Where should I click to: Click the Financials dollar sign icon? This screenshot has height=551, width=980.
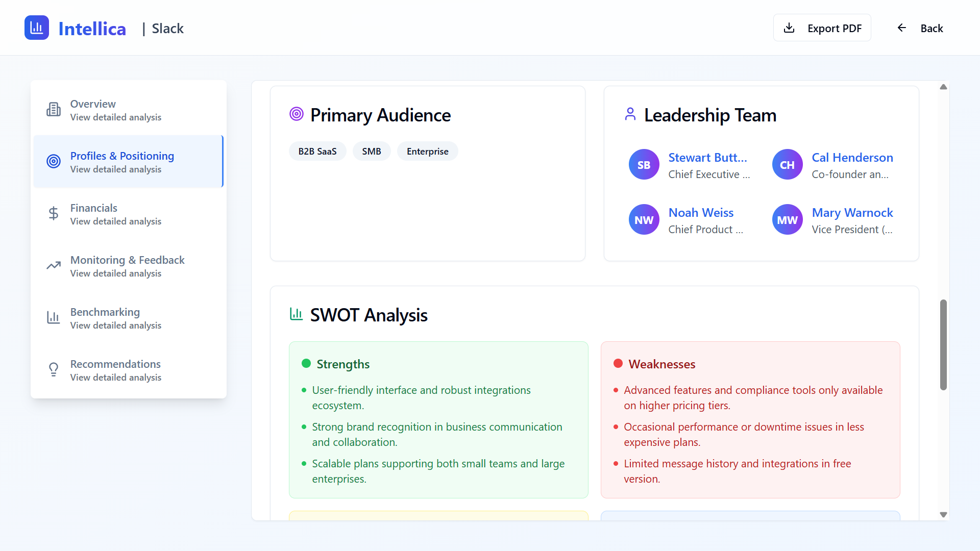(x=54, y=214)
